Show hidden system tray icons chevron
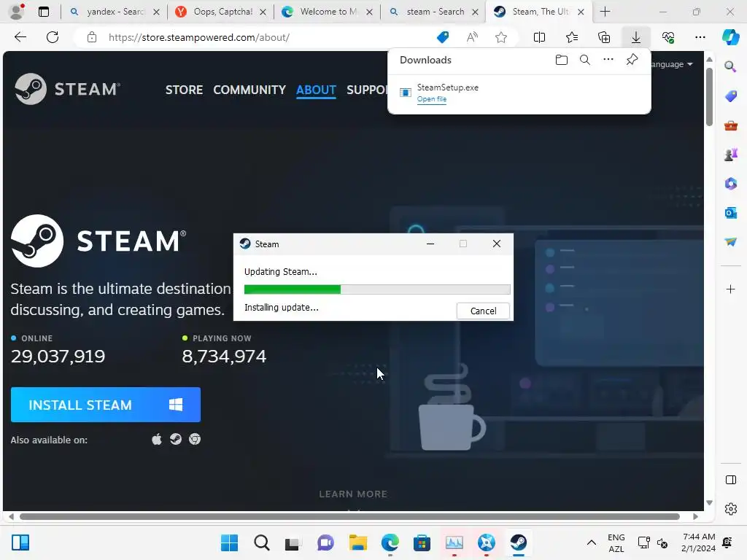 (x=591, y=542)
